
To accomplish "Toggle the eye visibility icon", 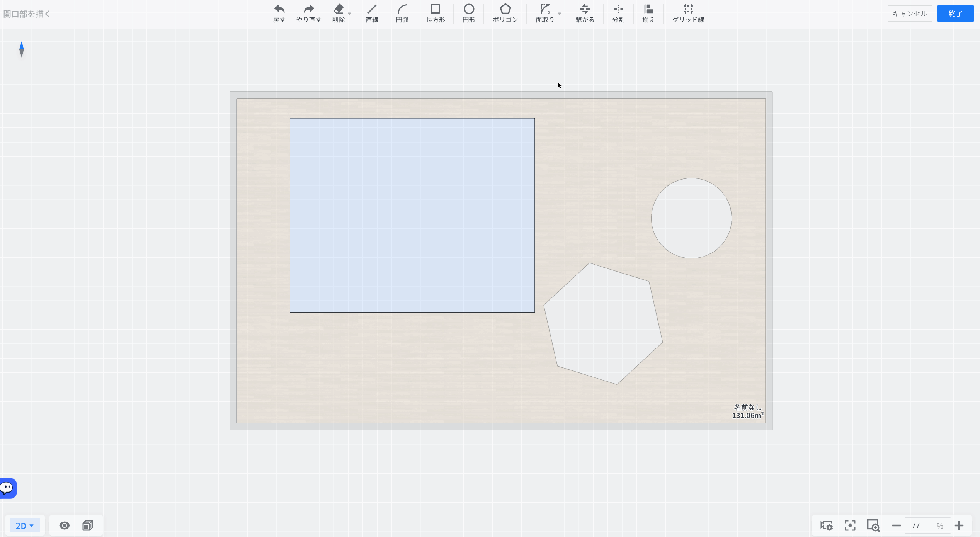I will click(65, 525).
